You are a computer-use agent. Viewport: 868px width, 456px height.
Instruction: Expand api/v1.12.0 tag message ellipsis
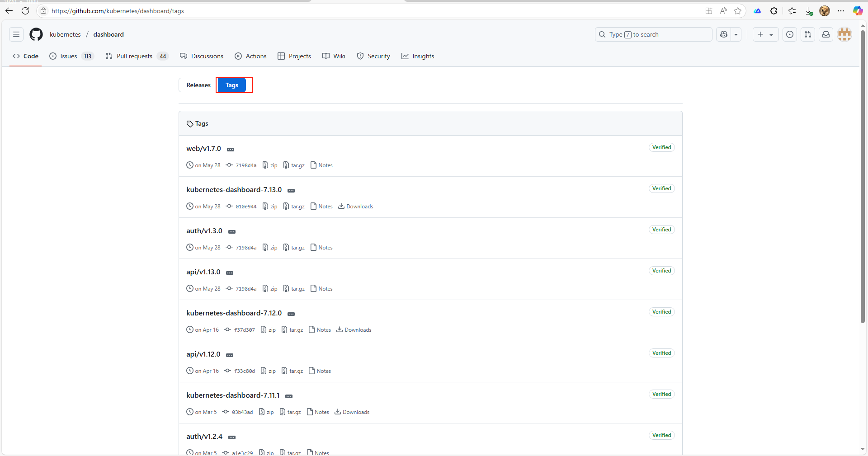(x=230, y=355)
